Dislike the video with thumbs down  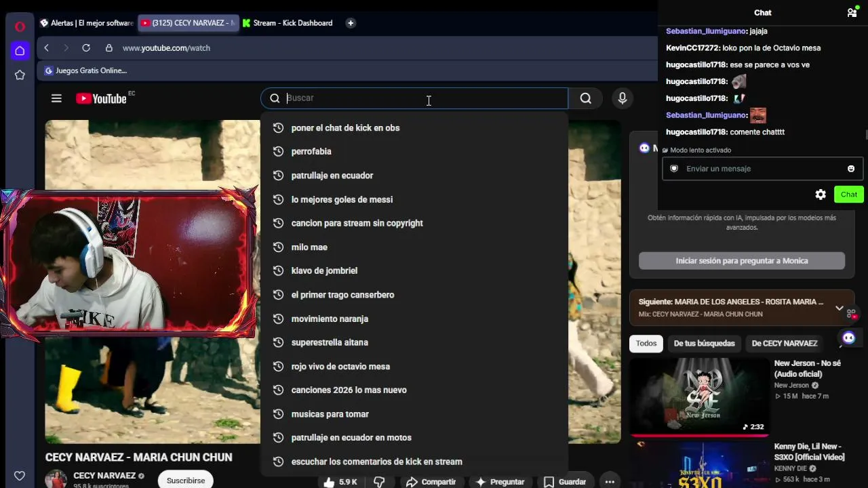(x=379, y=482)
